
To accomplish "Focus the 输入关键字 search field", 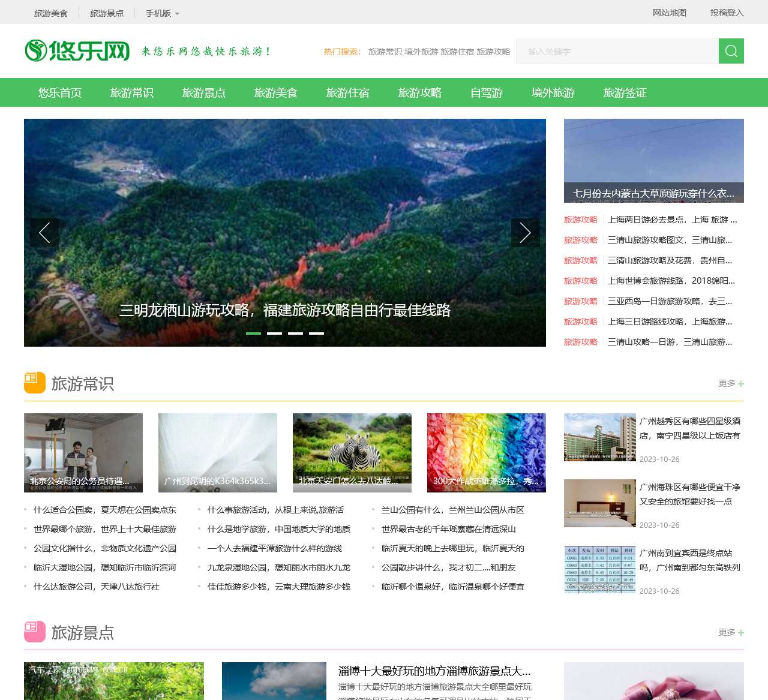I will (617, 51).
